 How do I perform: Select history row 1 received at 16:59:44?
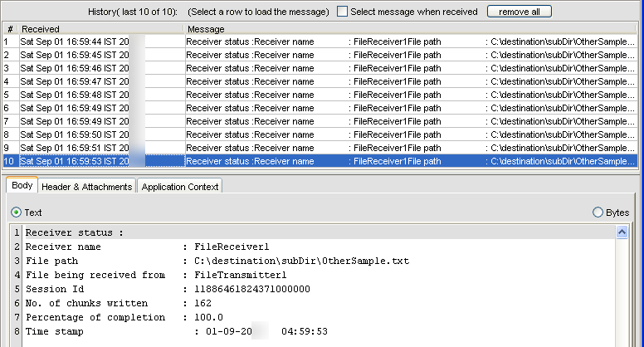pyautogui.click(x=320, y=42)
